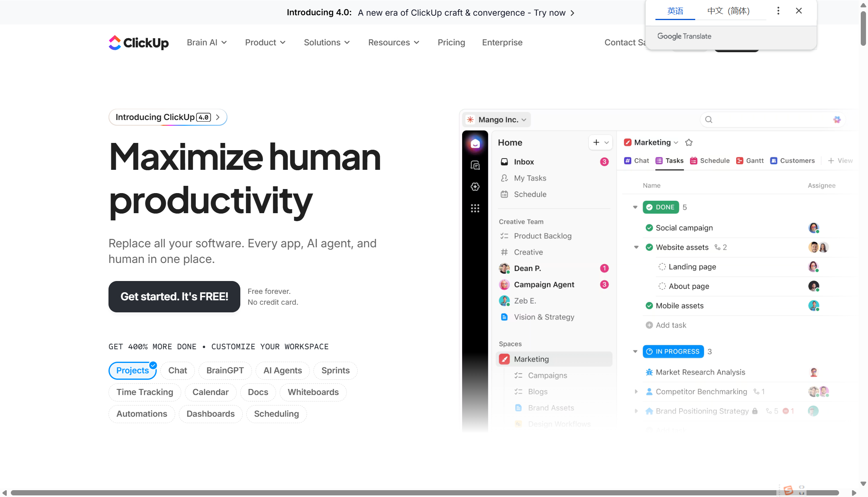Image resolution: width=868 pixels, height=497 pixels.
Task: Toggle Social campaign green check status
Action: tap(649, 228)
